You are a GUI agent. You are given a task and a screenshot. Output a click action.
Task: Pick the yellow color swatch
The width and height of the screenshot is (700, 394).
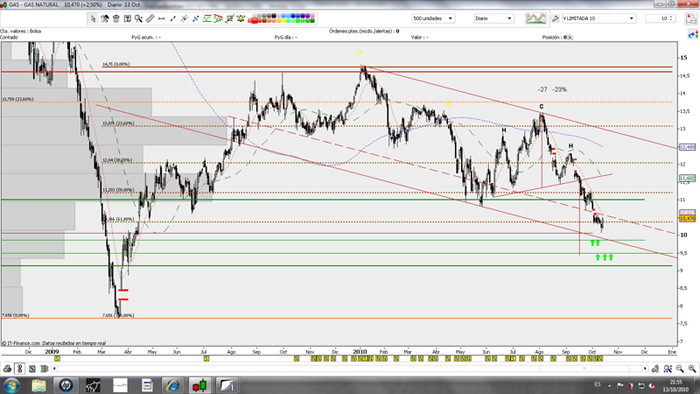pos(283,21)
